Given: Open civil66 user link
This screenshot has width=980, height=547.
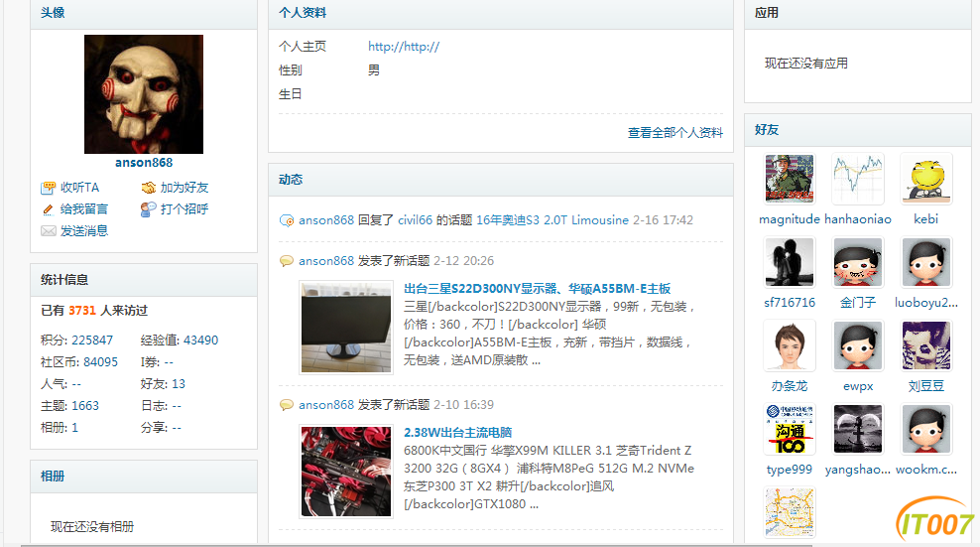Looking at the screenshot, I should point(415,220).
